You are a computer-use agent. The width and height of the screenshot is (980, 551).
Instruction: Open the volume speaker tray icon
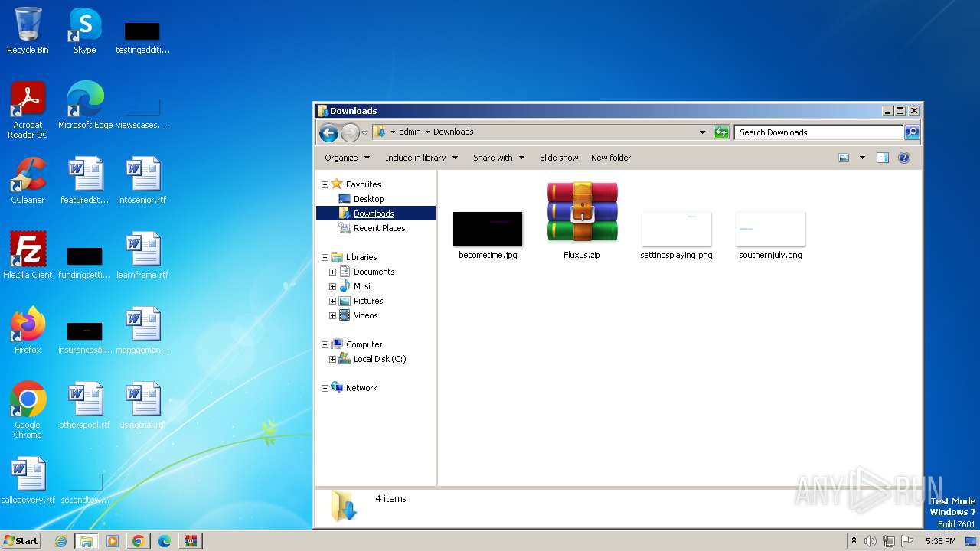point(871,541)
